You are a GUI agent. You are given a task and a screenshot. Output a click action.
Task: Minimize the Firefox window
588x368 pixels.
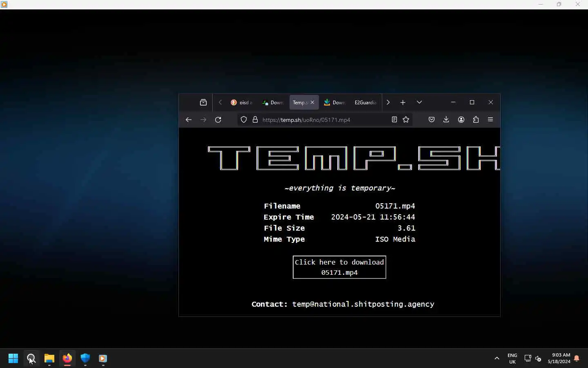pos(453,102)
